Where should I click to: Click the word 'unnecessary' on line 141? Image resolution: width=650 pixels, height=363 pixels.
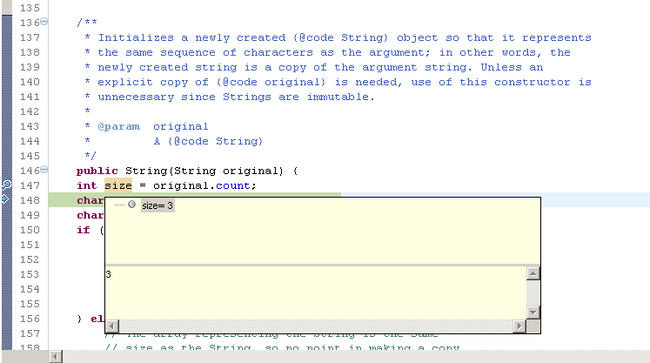(x=136, y=97)
